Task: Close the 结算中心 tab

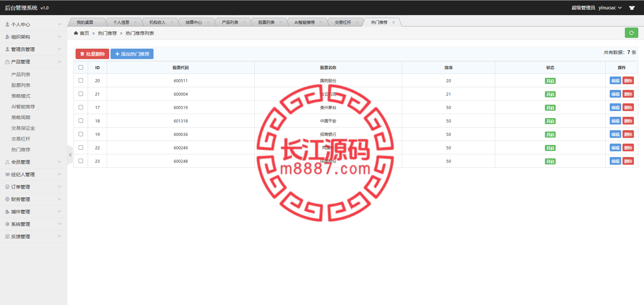Action: [x=208, y=22]
